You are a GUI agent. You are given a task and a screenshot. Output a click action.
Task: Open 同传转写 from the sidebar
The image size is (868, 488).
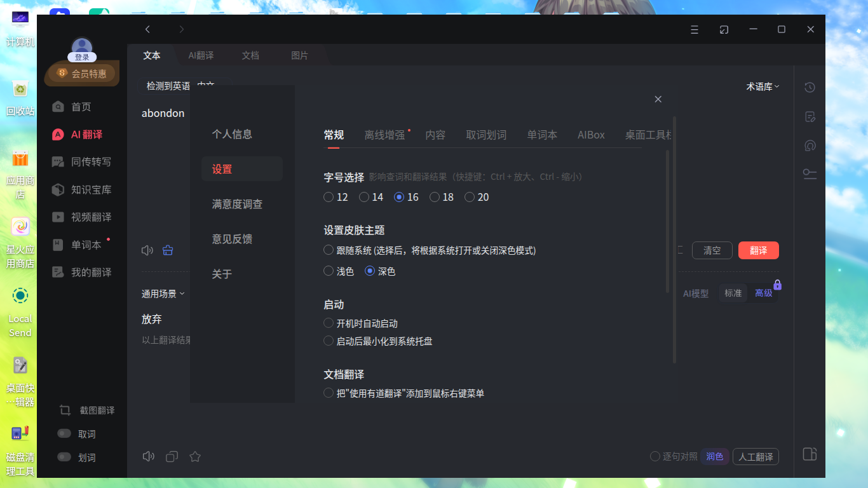pyautogui.click(x=81, y=162)
